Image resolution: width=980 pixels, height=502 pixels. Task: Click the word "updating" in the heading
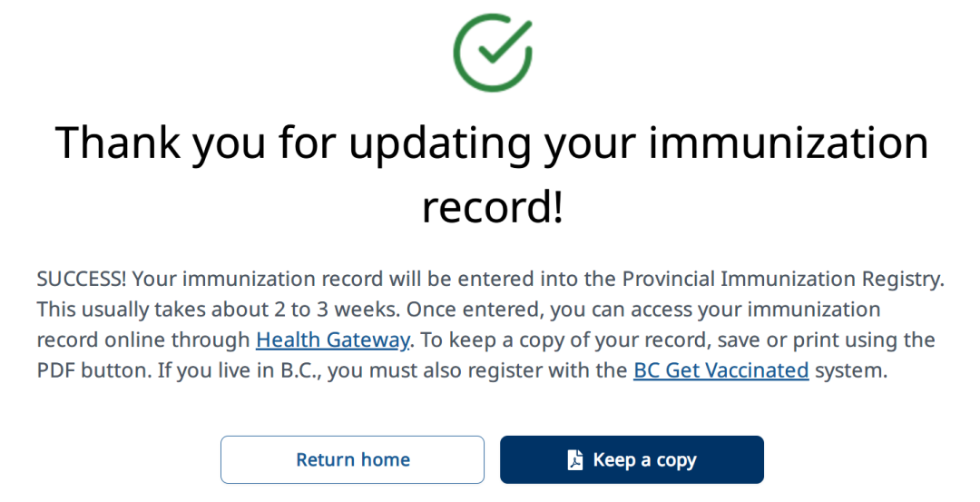click(x=440, y=143)
